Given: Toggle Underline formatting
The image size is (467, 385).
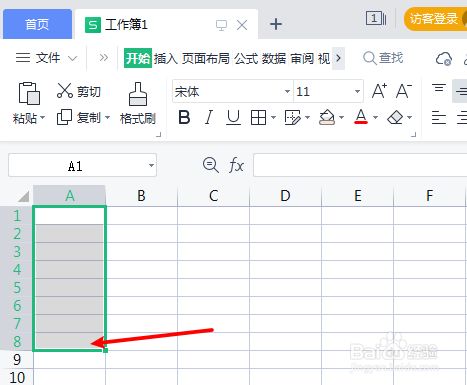Looking at the screenshot, I should click(233, 117).
